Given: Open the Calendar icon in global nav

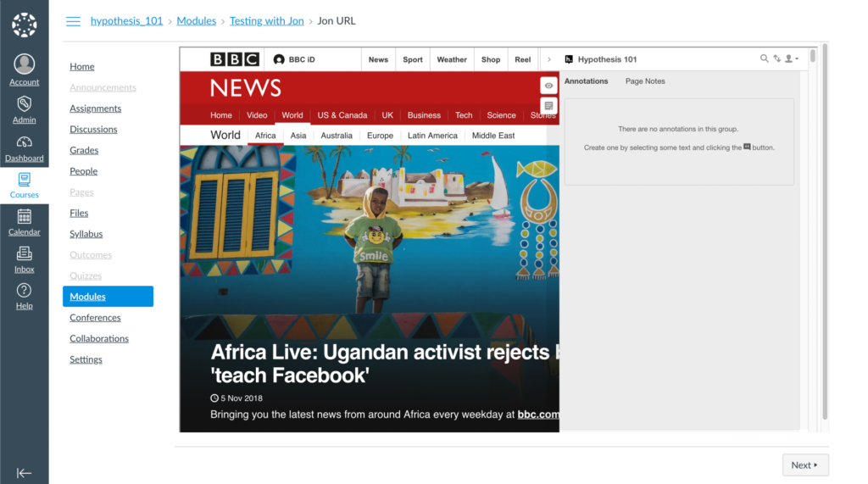Looking at the screenshot, I should (25, 216).
